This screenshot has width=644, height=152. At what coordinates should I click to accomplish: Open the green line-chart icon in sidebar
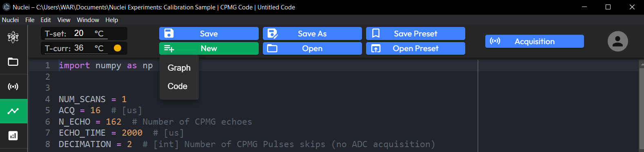(x=13, y=111)
